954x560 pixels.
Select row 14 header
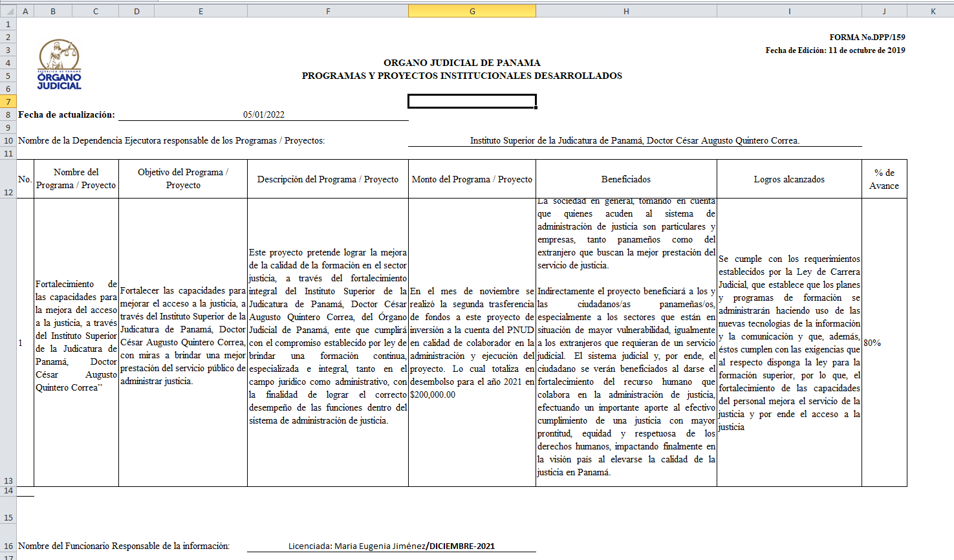point(8,491)
